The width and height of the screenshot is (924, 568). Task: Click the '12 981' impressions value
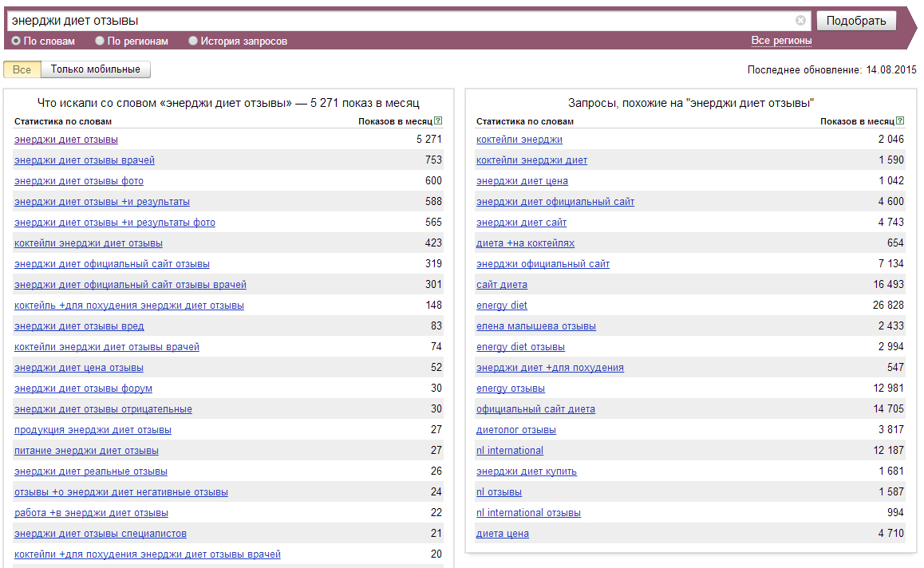[889, 389]
